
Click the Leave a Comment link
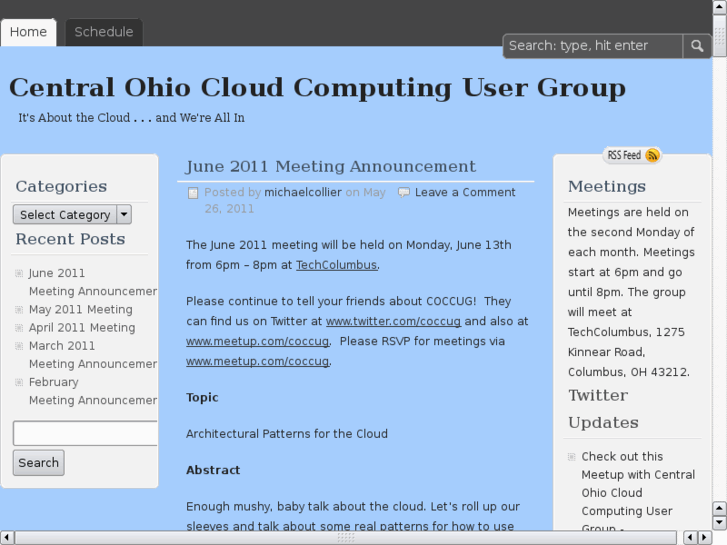pyautogui.click(x=465, y=192)
